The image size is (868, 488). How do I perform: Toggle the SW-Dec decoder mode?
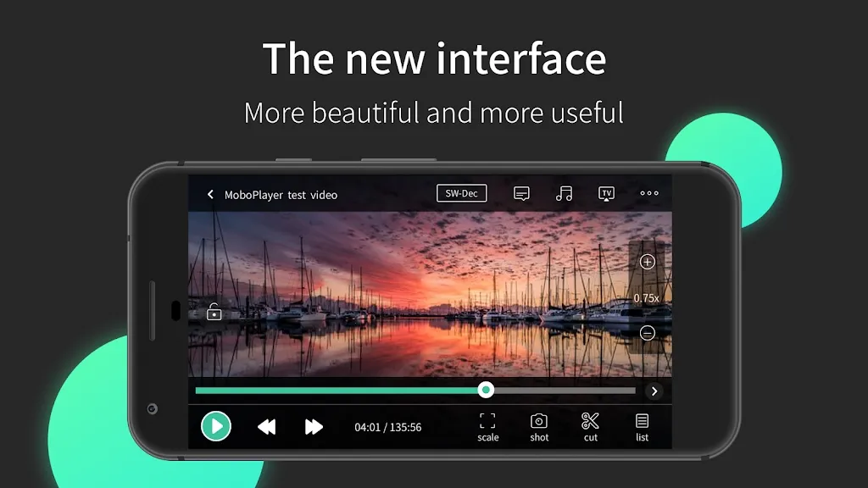[x=461, y=193]
